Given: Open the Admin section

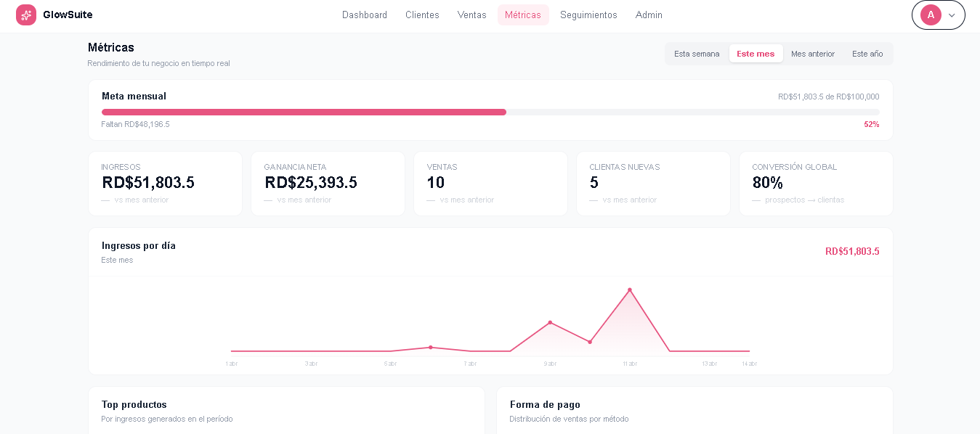Looking at the screenshot, I should point(649,15).
